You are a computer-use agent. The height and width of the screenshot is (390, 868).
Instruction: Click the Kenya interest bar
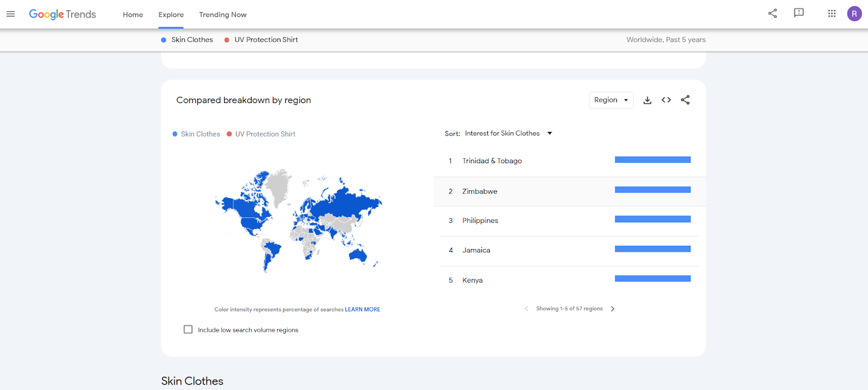pos(653,279)
